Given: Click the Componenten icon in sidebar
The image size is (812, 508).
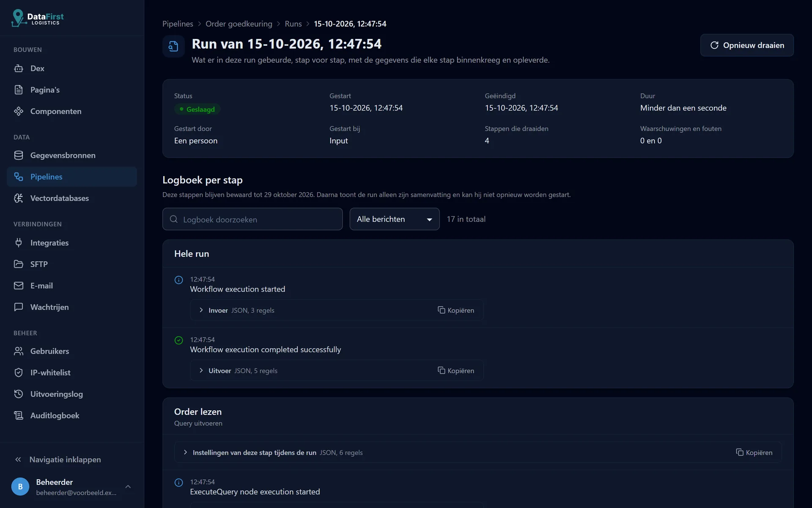Looking at the screenshot, I should pyautogui.click(x=19, y=111).
